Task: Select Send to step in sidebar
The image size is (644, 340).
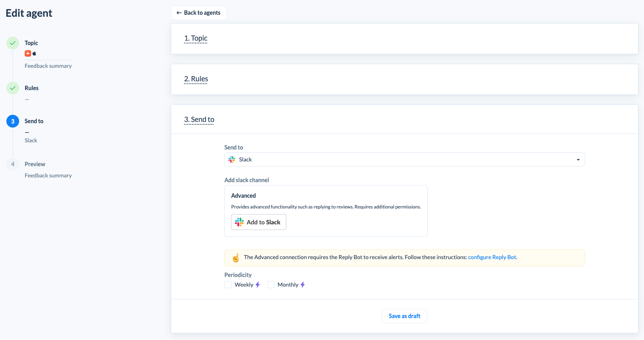Action: point(34,121)
